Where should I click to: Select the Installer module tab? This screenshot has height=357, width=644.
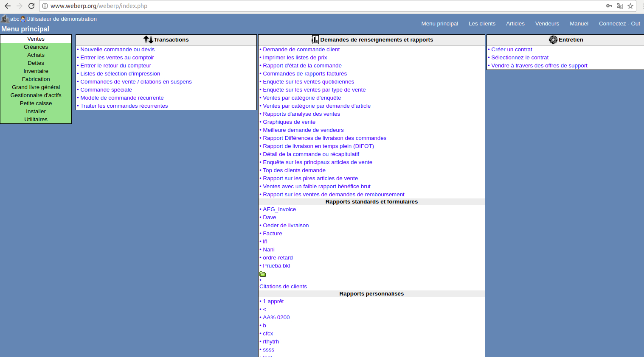coord(36,111)
